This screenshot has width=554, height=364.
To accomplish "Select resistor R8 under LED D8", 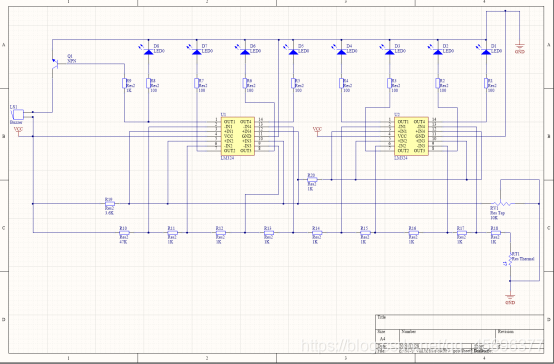I will coord(148,83).
